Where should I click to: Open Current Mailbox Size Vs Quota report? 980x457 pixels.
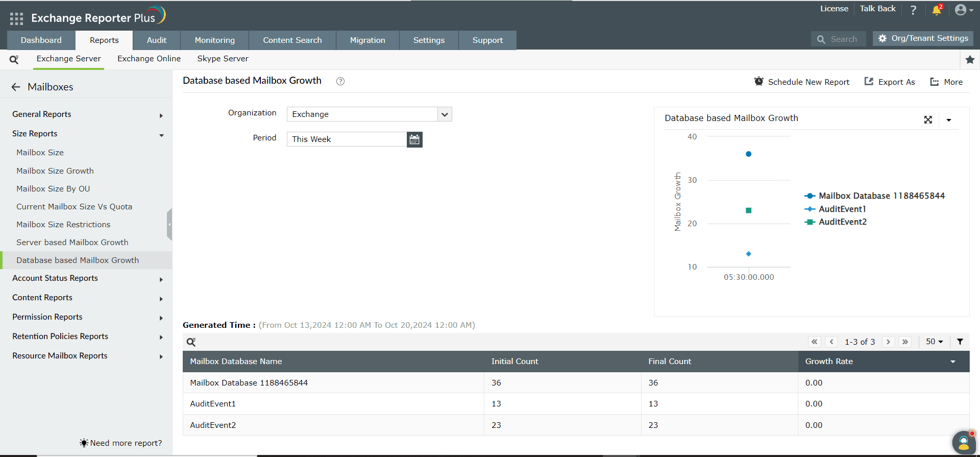[74, 207]
